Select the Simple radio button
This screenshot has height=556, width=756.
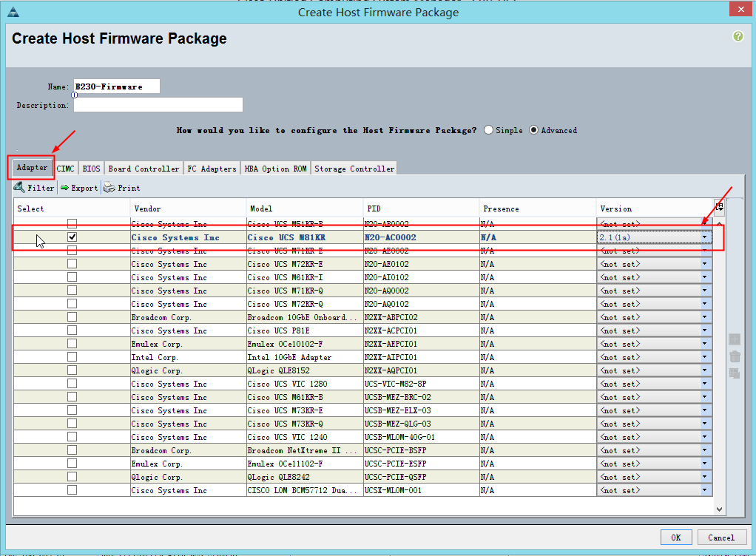click(488, 130)
